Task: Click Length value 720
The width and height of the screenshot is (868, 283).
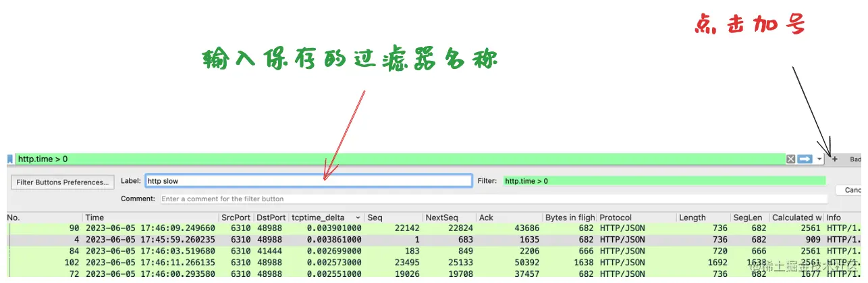Action: point(719,251)
